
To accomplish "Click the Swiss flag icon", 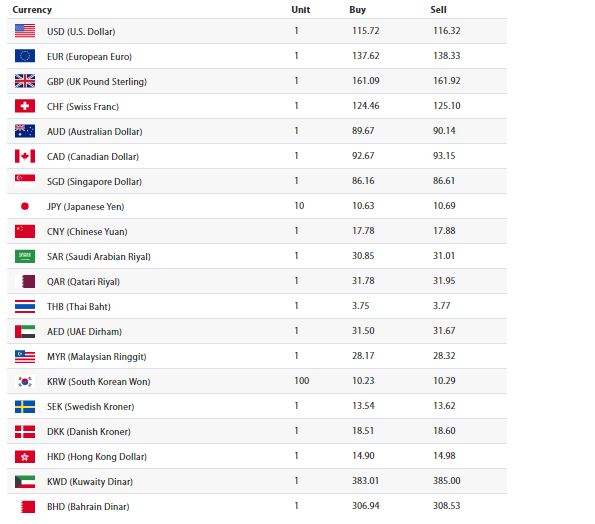I will coord(25,106).
